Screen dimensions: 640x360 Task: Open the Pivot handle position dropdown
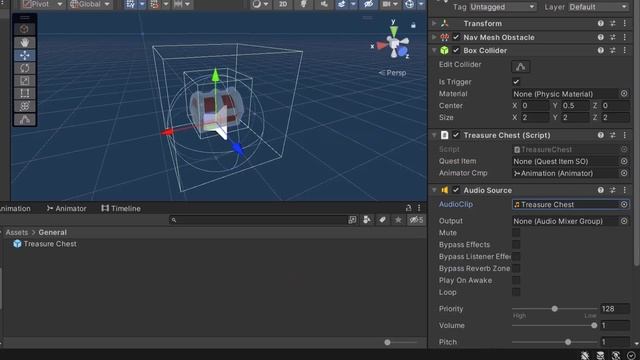click(42, 4)
